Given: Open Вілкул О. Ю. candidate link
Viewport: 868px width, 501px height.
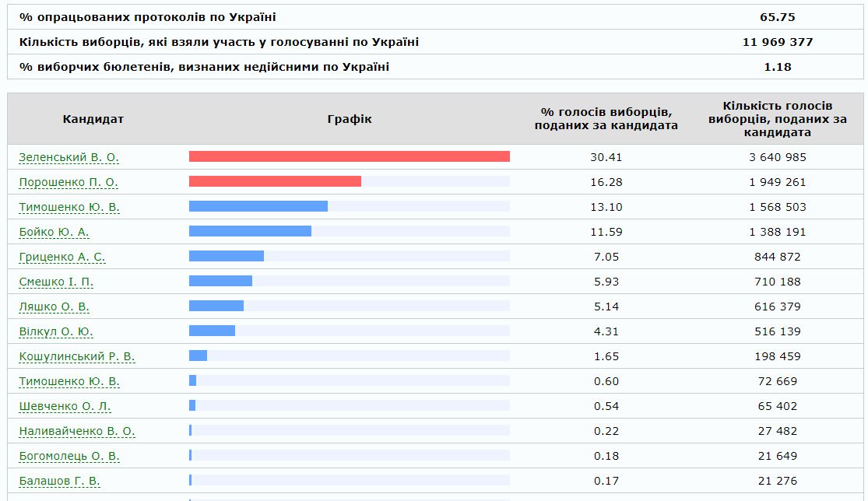Looking at the screenshot, I should pos(56,331).
